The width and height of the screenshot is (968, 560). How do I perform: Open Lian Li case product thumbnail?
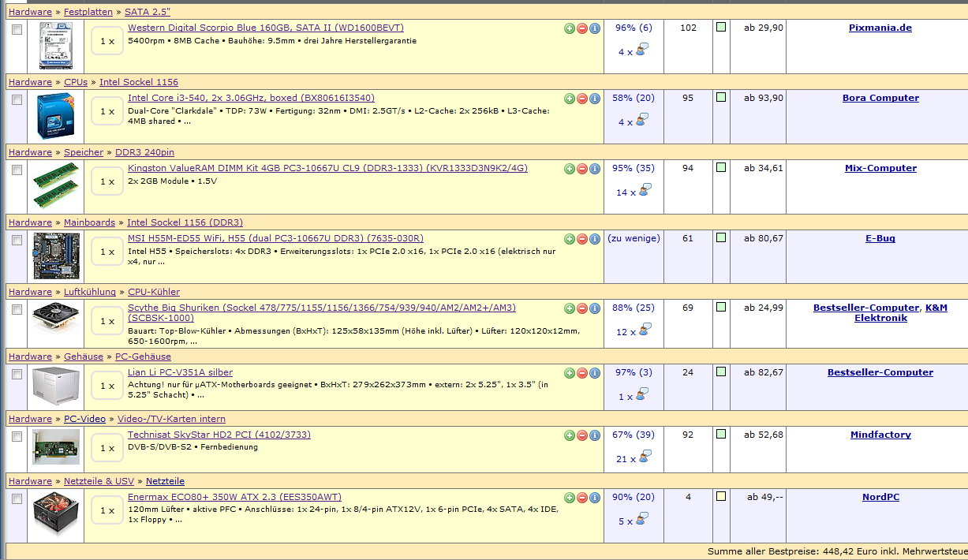point(55,386)
